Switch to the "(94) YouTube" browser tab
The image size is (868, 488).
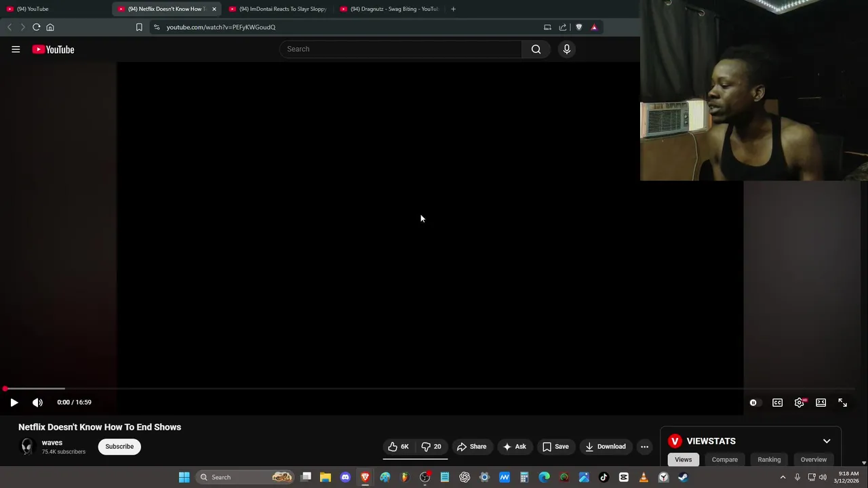click(x=54, y=9)
